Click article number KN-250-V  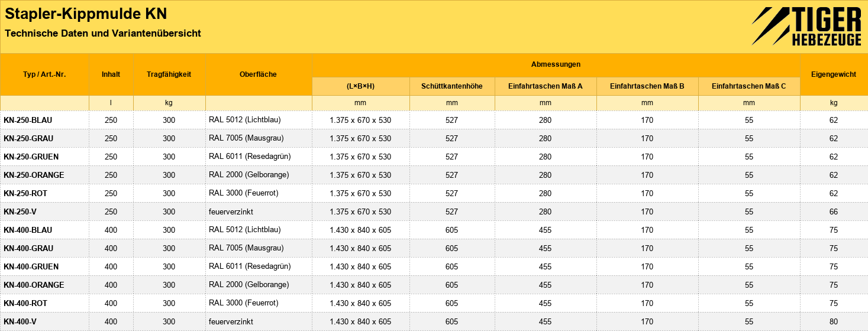click(20, 212)
